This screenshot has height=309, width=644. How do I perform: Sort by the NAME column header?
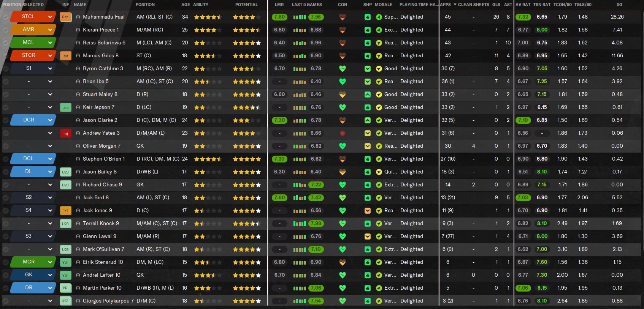pyautogui.click(x=80, y=5)
